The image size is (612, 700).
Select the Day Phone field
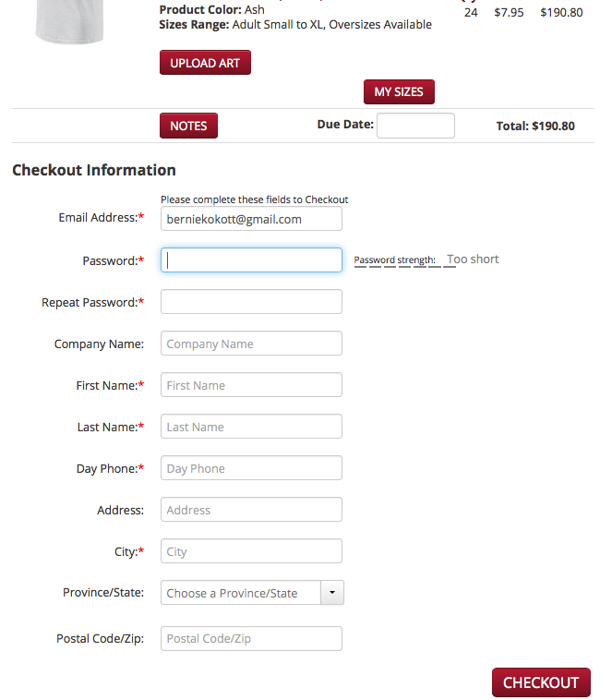[x=251, y=468]
